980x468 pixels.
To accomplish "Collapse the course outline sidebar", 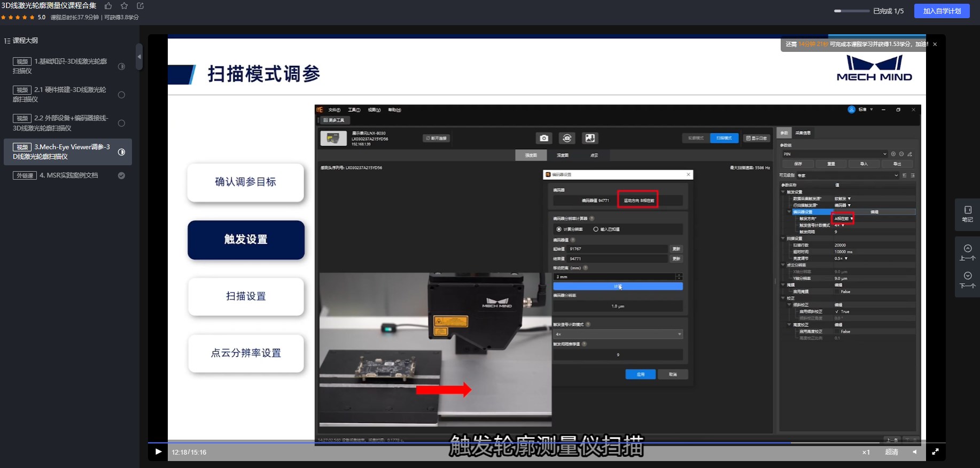I will [x=139, y=57].
